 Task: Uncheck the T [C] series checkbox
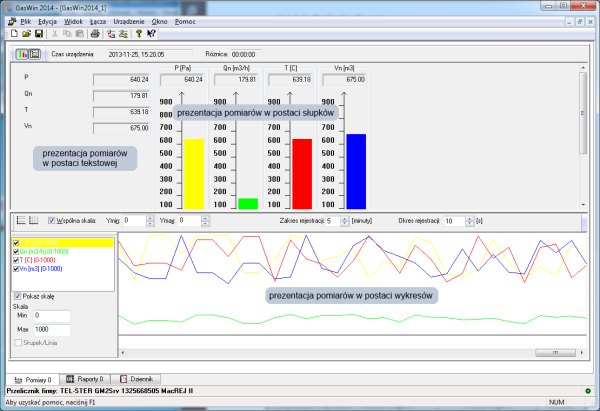(x=15, y=260)
